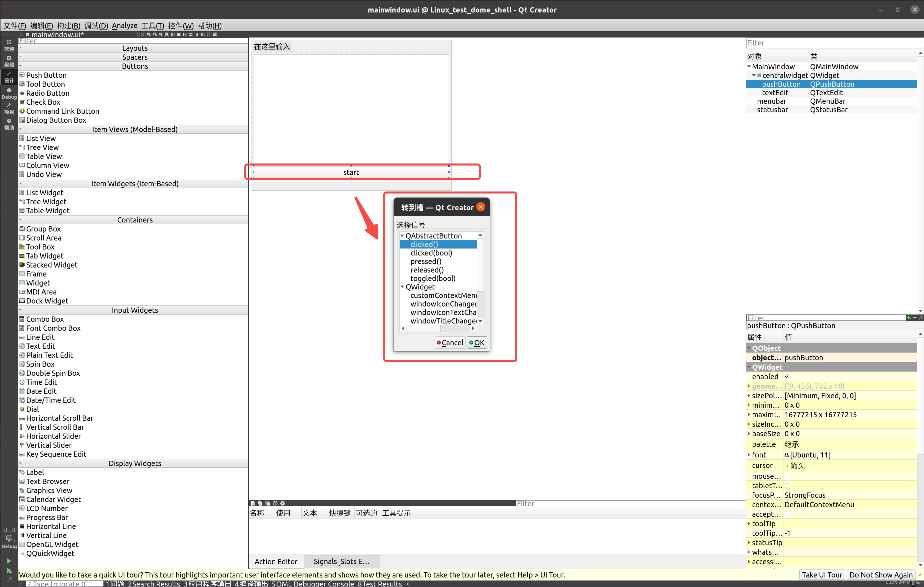924x587 pixels.
Task: Open the 项目 (Projects) mode
Action: (9, 109)
